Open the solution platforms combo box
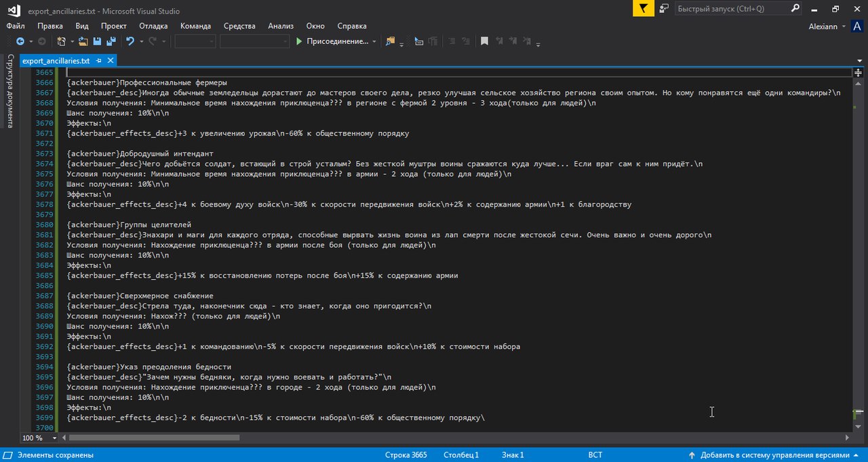The width and height of the screenshot is (868, 462). point(254,41)
